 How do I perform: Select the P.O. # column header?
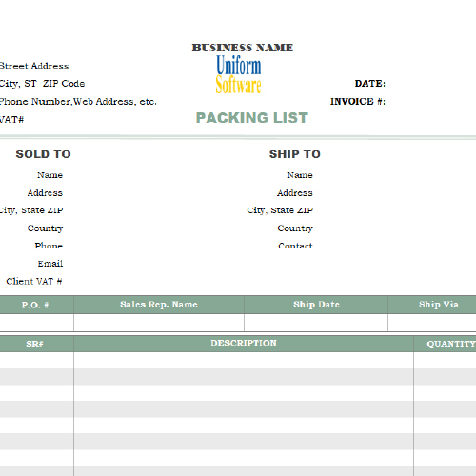(x=36, y=305)
